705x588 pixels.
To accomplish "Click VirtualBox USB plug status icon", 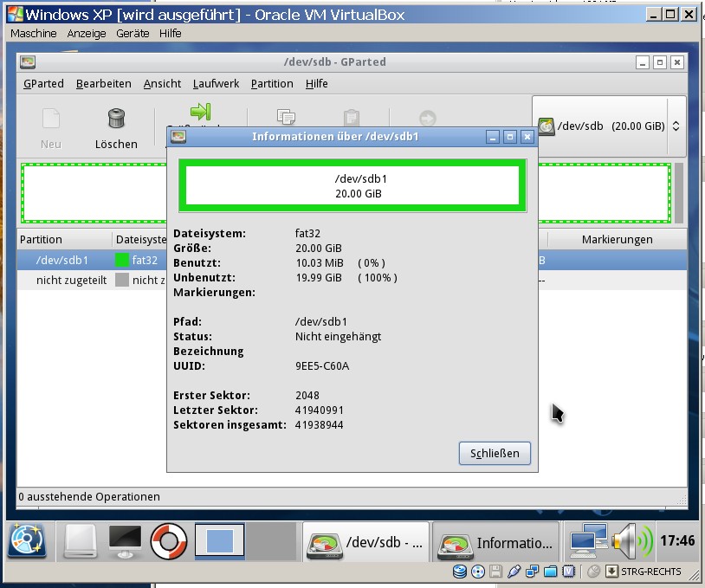I will coord(514,572).
